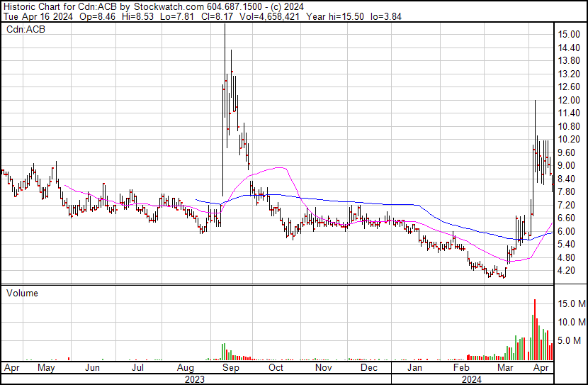Click the 9.00 price axis label
The width and height of the screenshot is (588, 385).
pos(566,165)
